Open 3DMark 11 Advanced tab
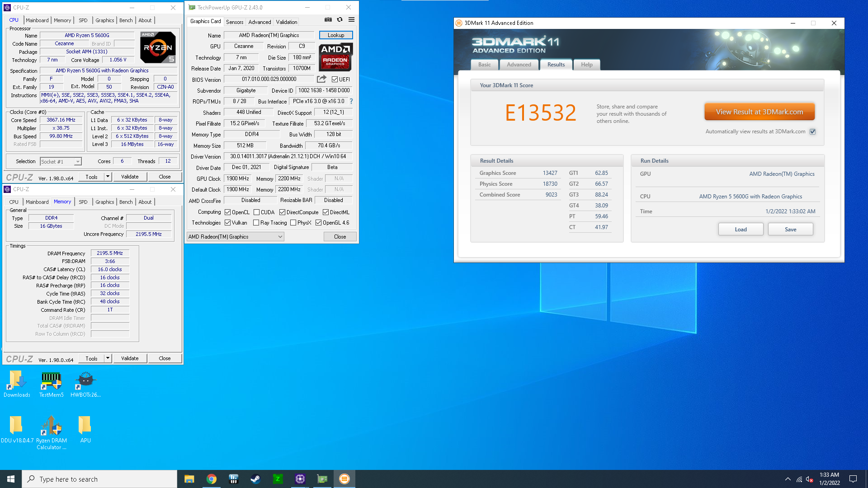Viewport: 868px width, 488px height. (x=519, y=65)
